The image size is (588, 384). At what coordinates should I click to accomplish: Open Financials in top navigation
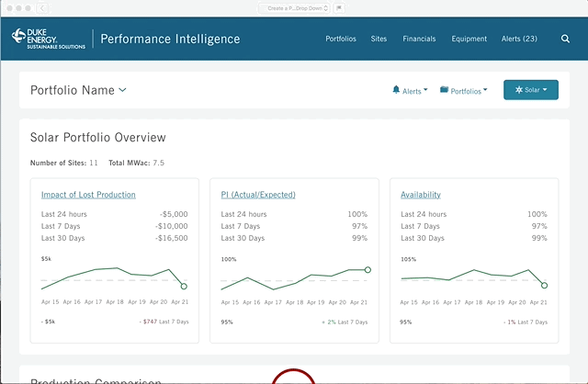pos(419,39)
